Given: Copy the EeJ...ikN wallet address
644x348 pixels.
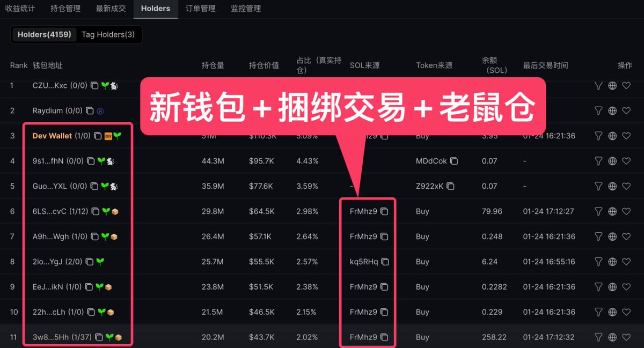Looking at the screenshot, I should (89, 287).
